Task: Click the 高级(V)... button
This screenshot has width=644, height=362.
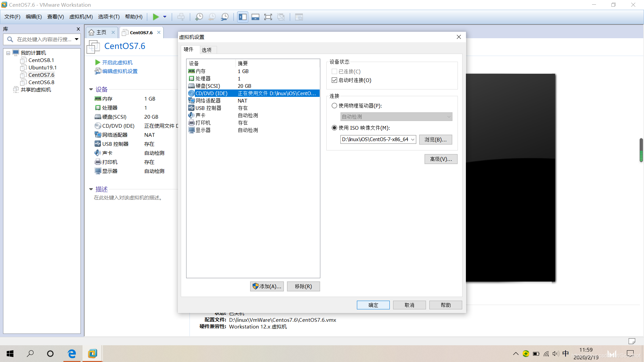Action: pyautogui.click(x=441, y=159)
